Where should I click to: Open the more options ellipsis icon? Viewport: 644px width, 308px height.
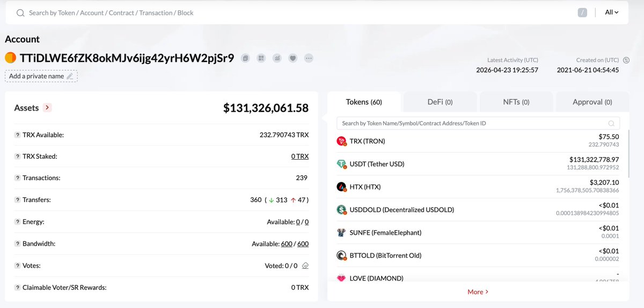309,58
